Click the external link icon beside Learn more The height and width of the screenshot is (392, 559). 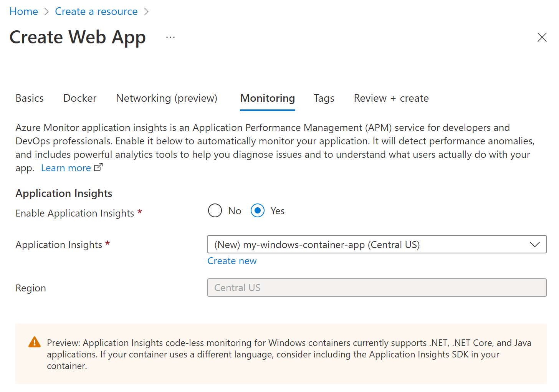(98, 167)
